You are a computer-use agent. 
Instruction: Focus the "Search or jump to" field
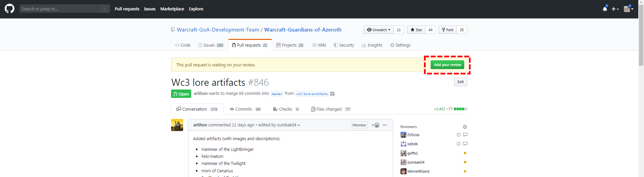[x=64, y=9]
